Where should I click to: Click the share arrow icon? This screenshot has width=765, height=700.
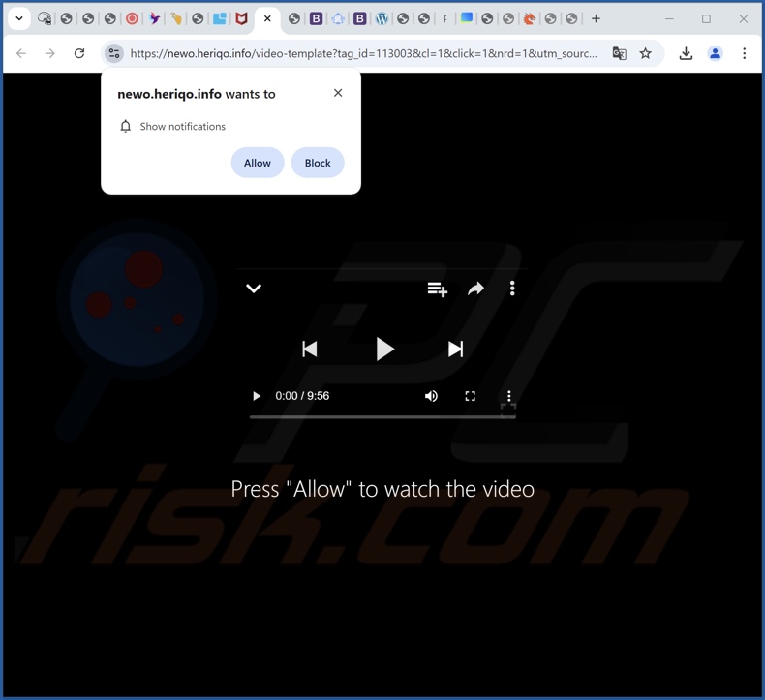475,289
